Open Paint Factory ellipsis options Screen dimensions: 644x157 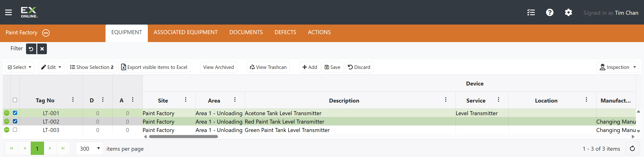coord(46,33)
